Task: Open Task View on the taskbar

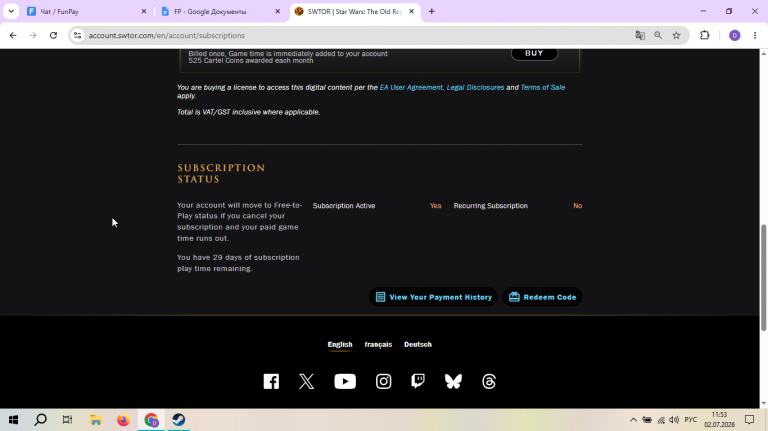Action: click(68, 420)
